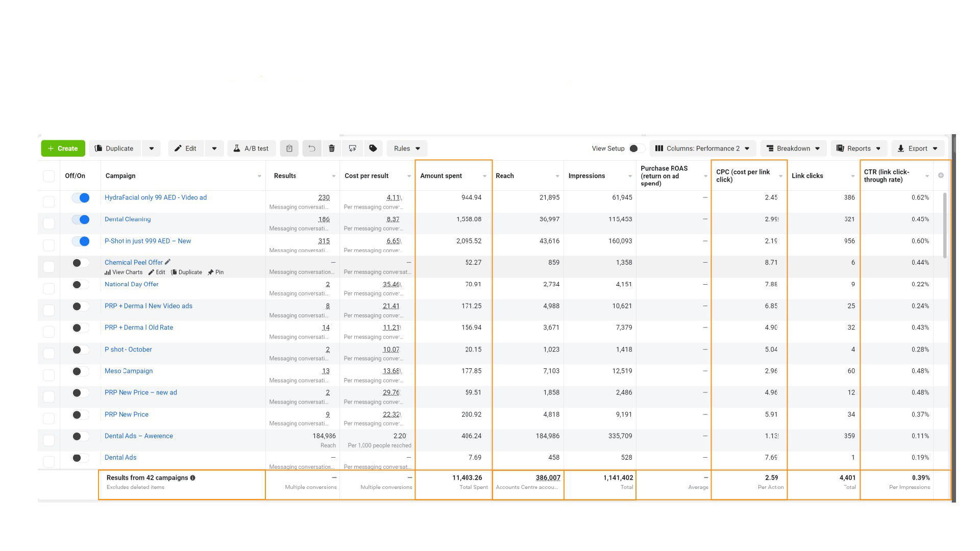Click the trash delete icon
Viewport: 980px width, 551px height.
pos(332,148)
